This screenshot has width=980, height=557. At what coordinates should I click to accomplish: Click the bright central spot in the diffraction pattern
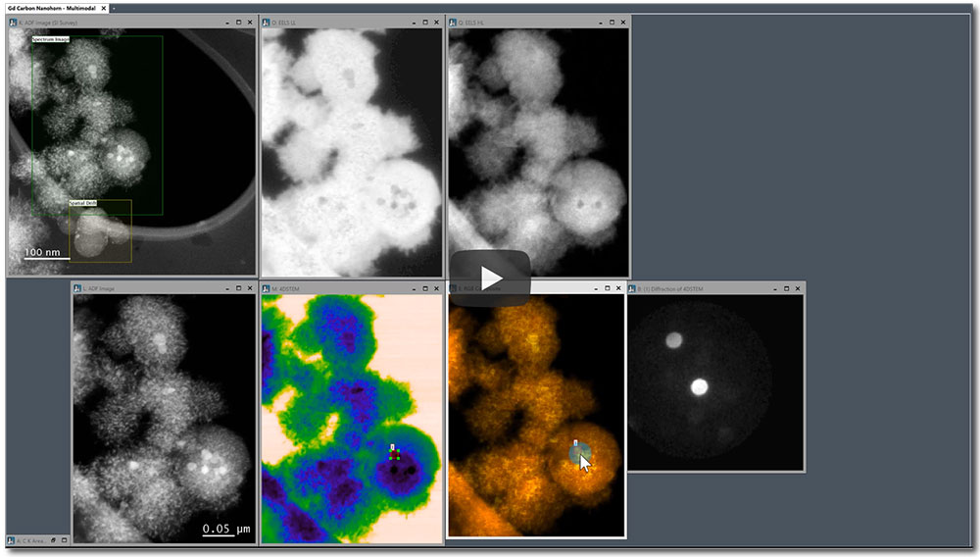[x=700, y=387]
